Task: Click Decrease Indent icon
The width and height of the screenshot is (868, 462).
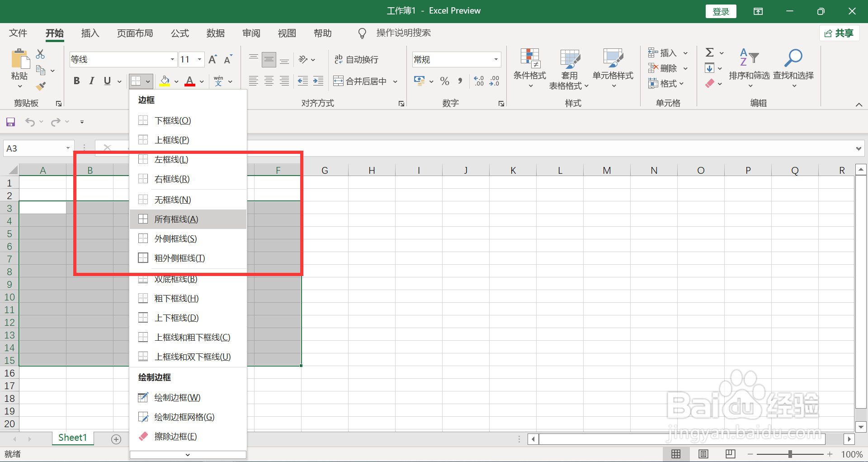Action: tap(302, 81)
